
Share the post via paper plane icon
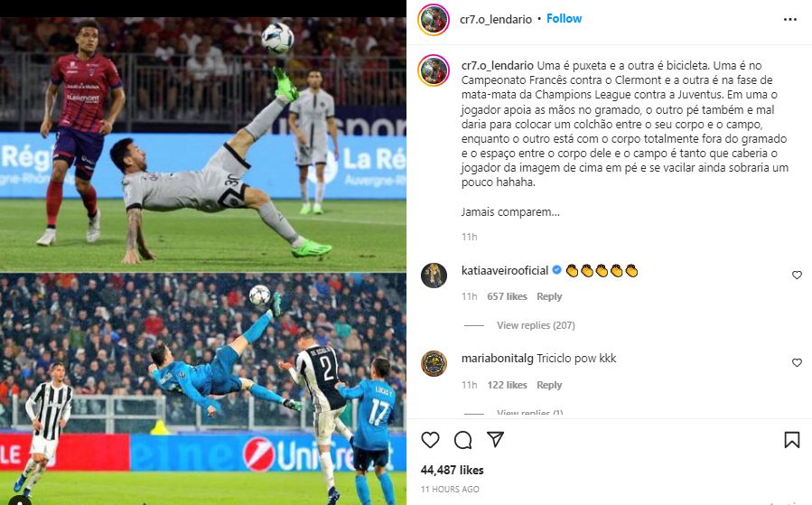coord(496,440)
